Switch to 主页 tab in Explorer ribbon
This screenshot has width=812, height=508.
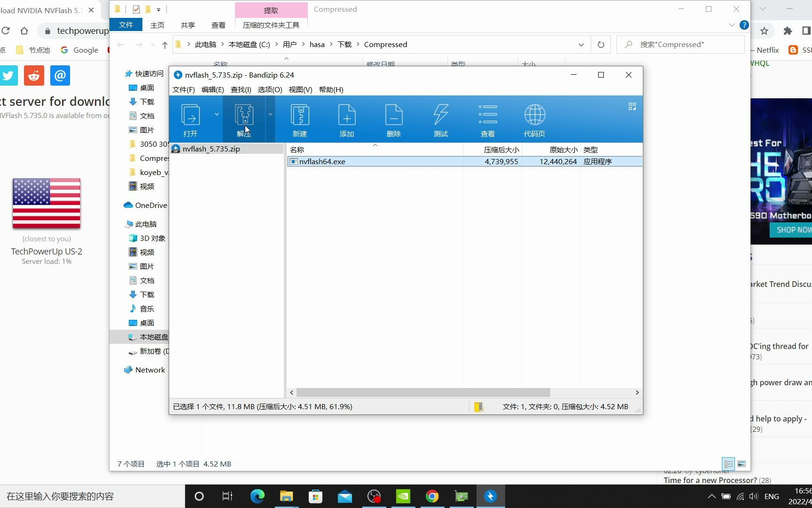pyautogui.click(x=157, y=25)
